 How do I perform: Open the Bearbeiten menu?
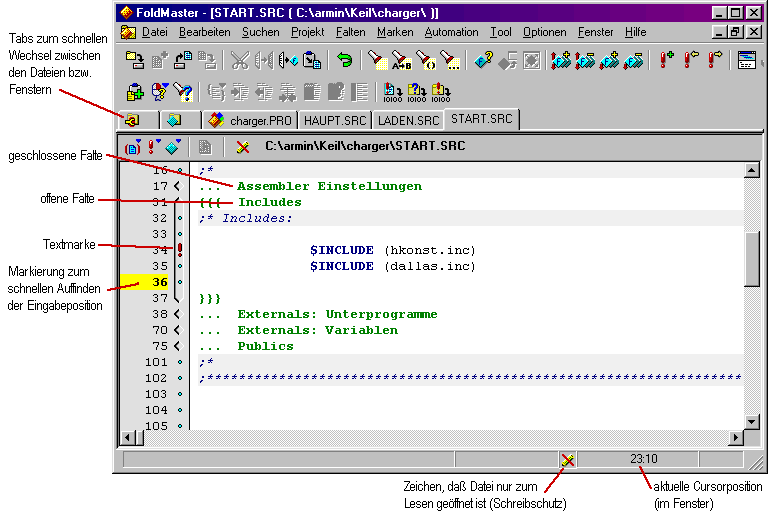point(205,32)
